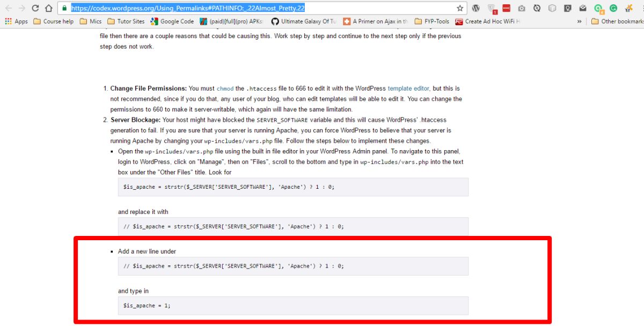
Task: Click the browser Forward arrow
Action: coord(22,8)
